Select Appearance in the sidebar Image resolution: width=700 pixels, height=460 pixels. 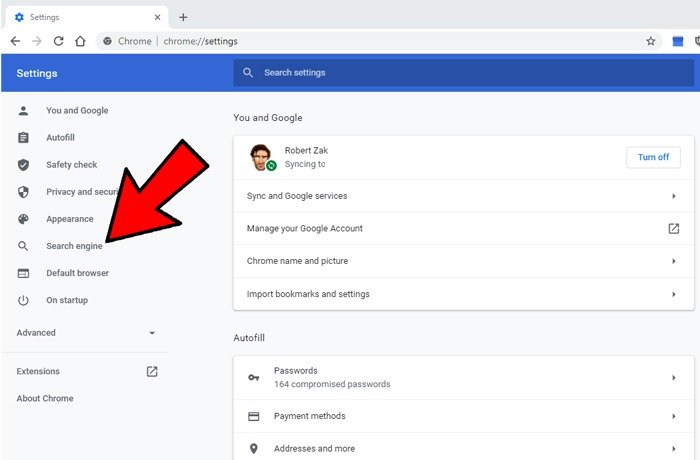(69, 219)
